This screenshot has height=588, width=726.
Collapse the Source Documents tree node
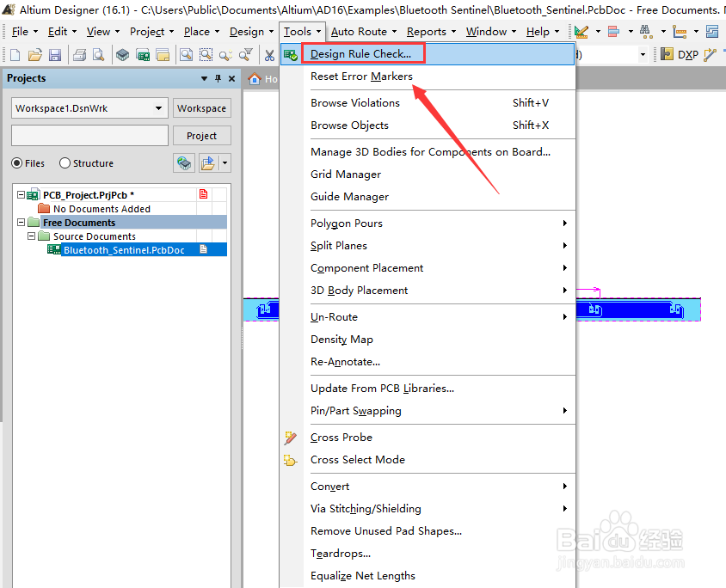(x=32, y=236)
